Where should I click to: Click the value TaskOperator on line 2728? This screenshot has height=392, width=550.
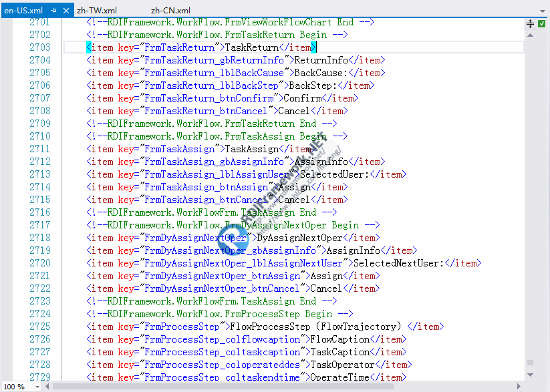pos(343,365)
